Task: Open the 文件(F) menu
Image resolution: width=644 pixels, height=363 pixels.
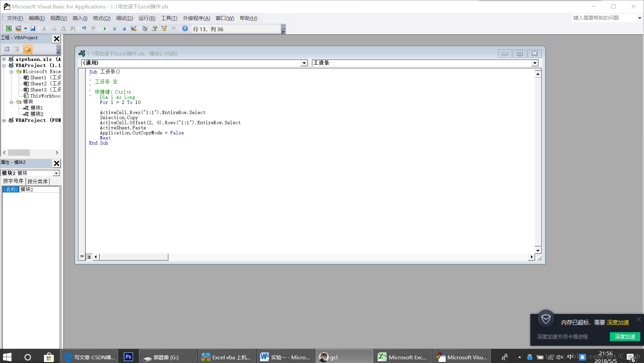Action: point(15,18)
